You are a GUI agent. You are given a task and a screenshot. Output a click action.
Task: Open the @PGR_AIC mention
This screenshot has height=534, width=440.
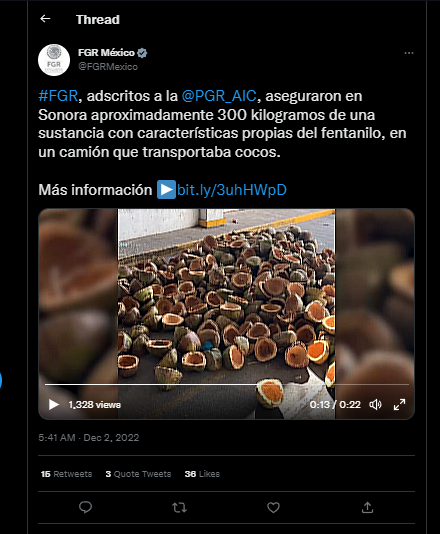[219, 96]
